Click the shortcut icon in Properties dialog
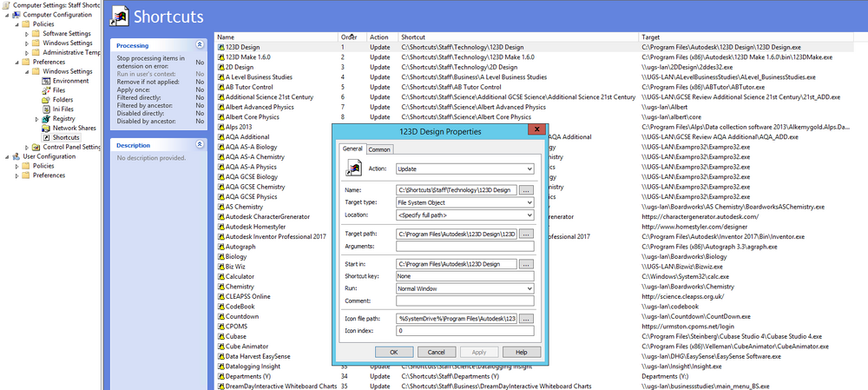This screenshot has width=868, height=390. point(354,169)
